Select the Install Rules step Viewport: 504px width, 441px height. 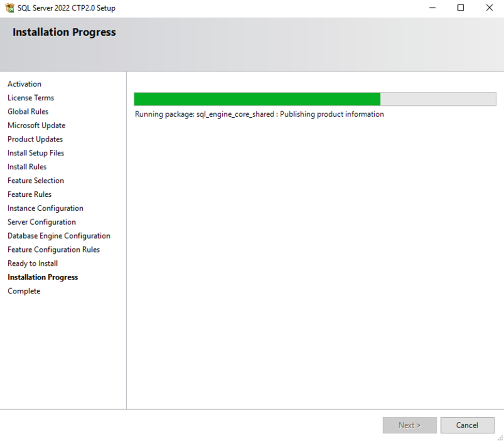click(x=27, y=167)
